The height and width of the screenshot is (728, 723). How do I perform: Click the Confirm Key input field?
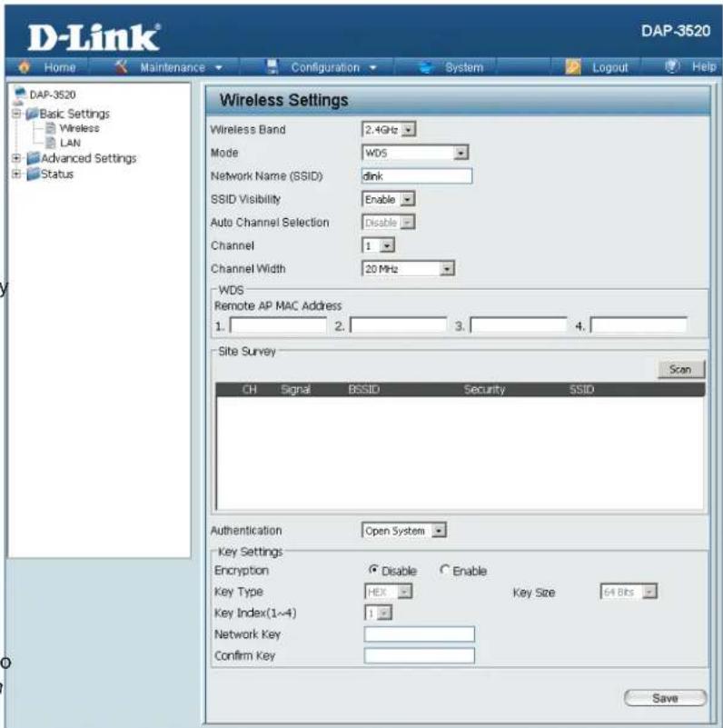[x=420, y=655]
